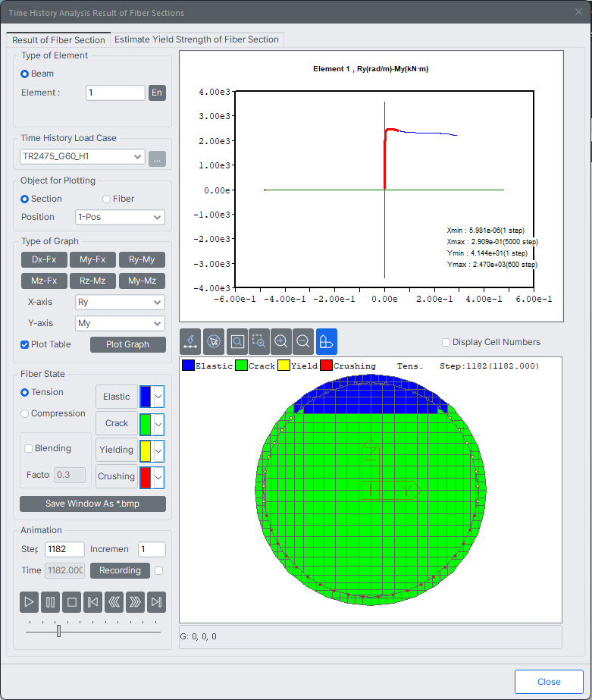
Task: Choose the My-Mz graph type
Action: pos(142,281)
